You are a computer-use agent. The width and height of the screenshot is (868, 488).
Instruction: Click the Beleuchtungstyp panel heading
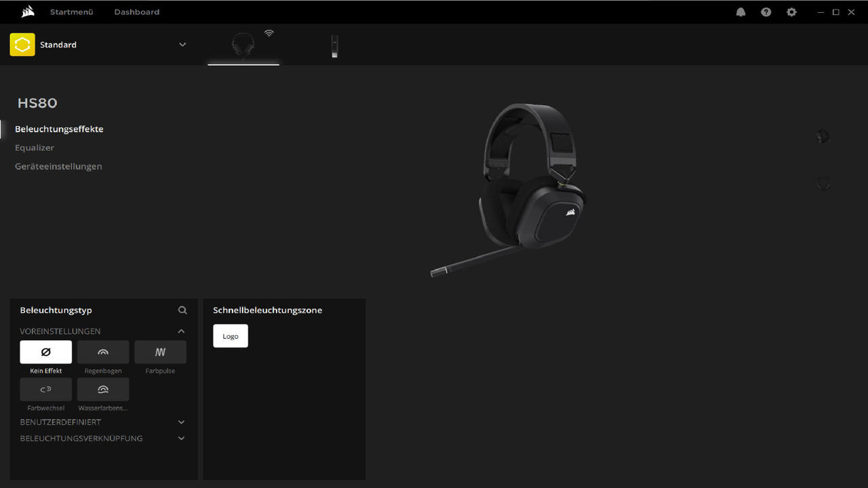pos(56,310)
